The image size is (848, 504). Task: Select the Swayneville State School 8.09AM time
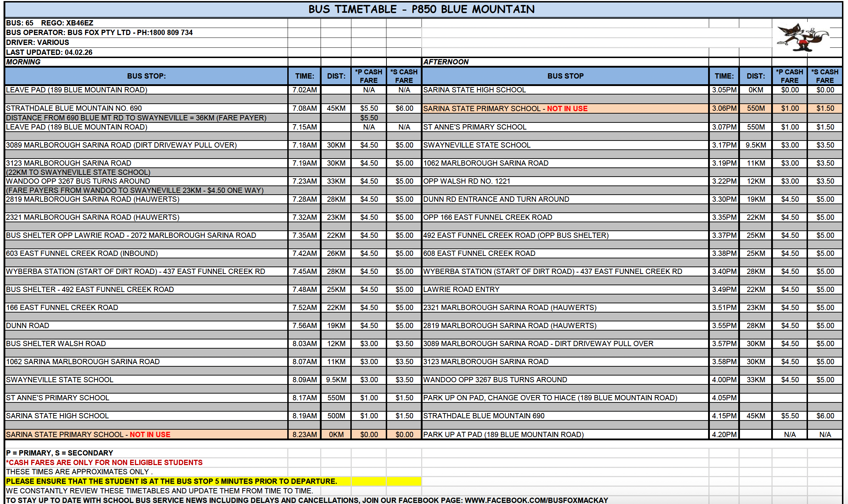[x=304, y=380]
